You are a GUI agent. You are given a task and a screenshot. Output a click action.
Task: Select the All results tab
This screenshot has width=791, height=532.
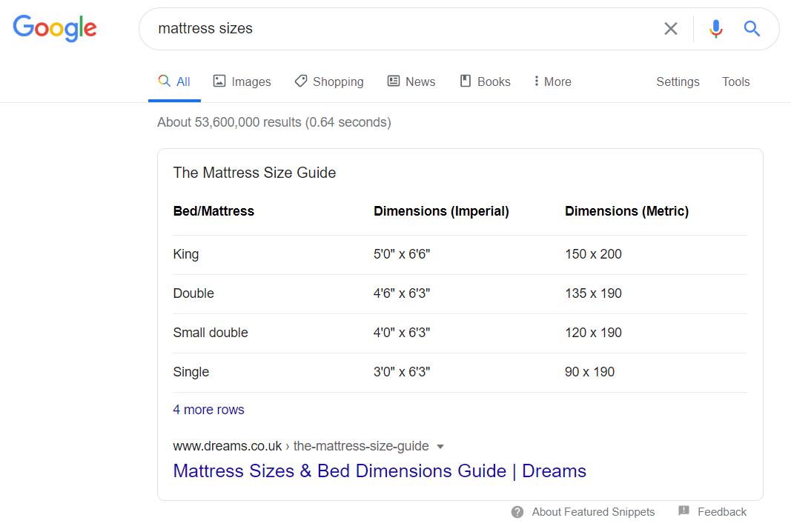click(174, 82)
